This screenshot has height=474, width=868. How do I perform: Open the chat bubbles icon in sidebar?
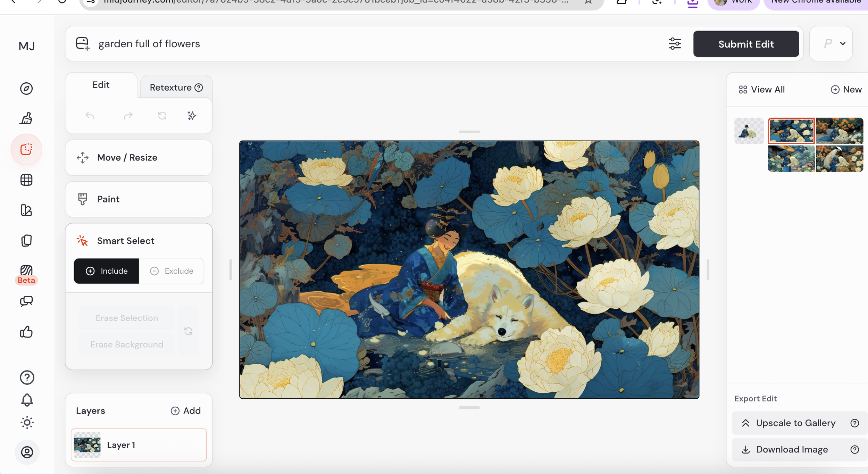tap(26, 301)
